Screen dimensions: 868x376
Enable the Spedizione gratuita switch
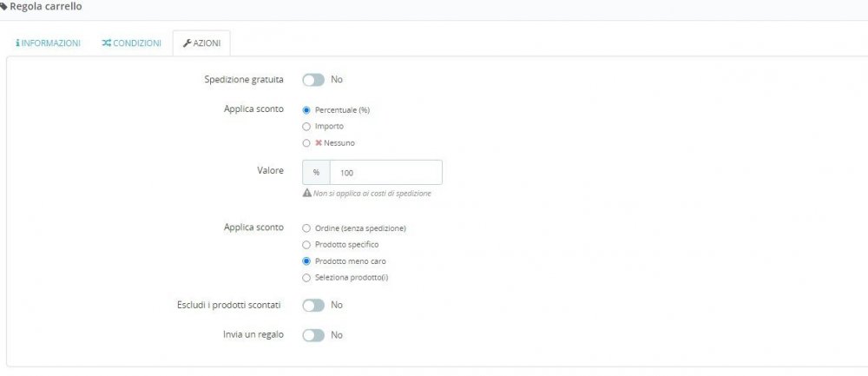click(x=313, y=80)
